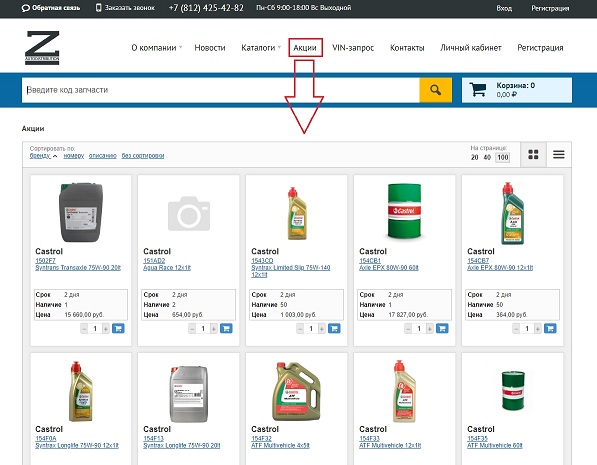Click the Z company logo
The height and width of the screenshot is (465, 597).
click(x=42, y=48)
